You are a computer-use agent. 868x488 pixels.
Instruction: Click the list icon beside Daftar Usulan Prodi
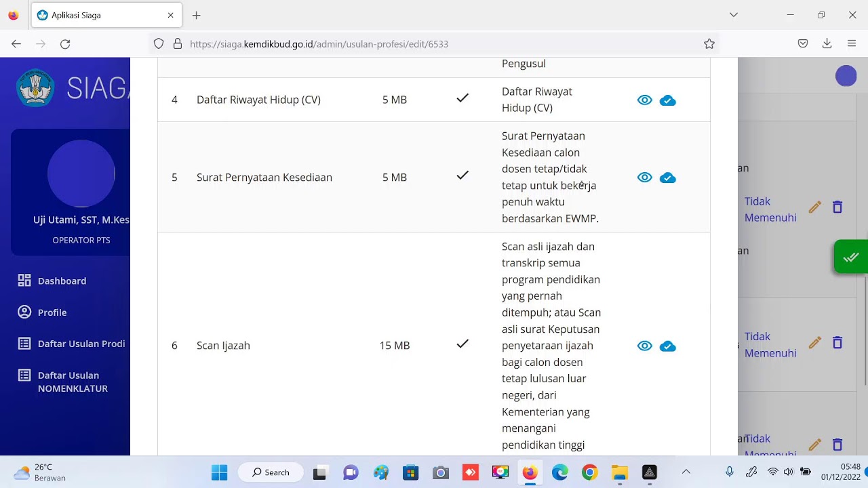pos(24,344)
